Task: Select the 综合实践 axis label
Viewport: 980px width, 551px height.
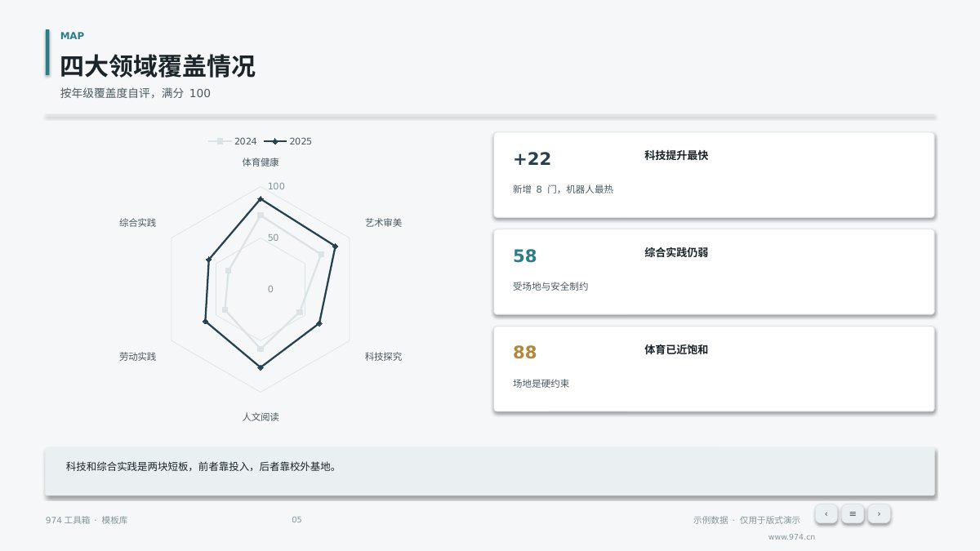Action: (x=137, y=223)
